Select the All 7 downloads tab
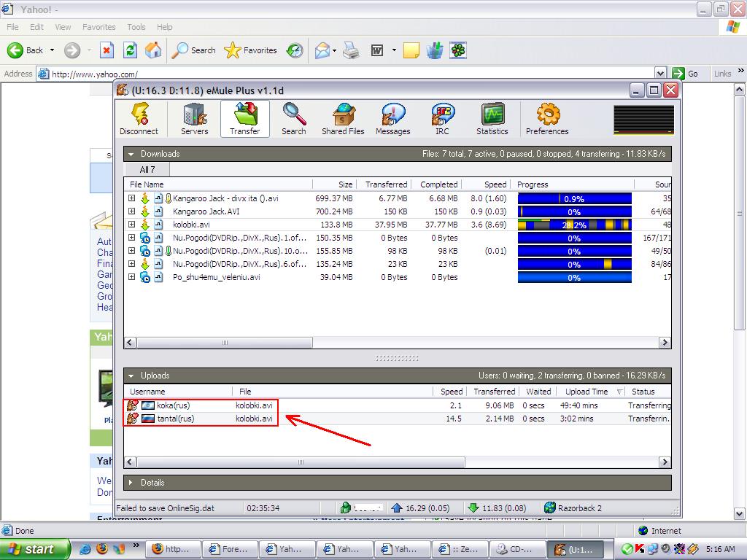 click(x=147, y=169)
